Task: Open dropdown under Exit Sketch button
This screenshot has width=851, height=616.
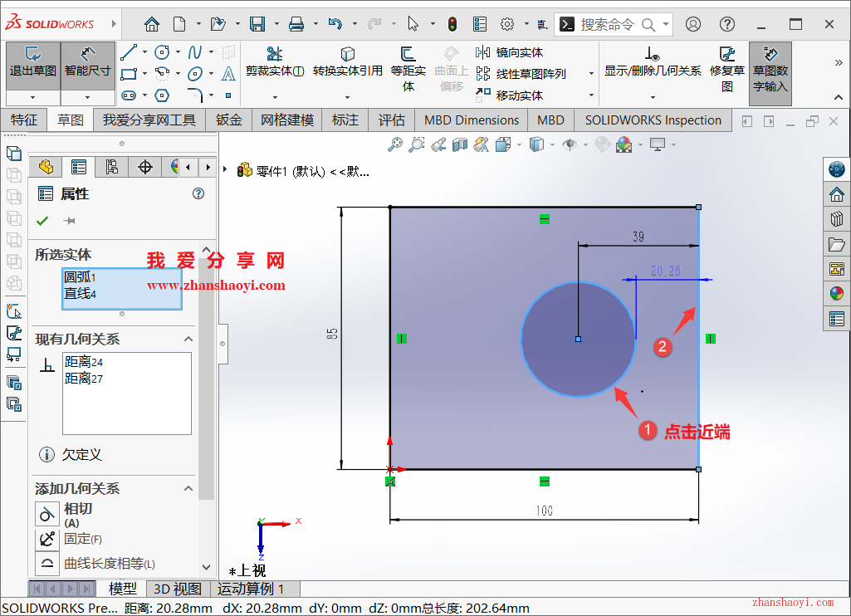Action: (33, 98)
